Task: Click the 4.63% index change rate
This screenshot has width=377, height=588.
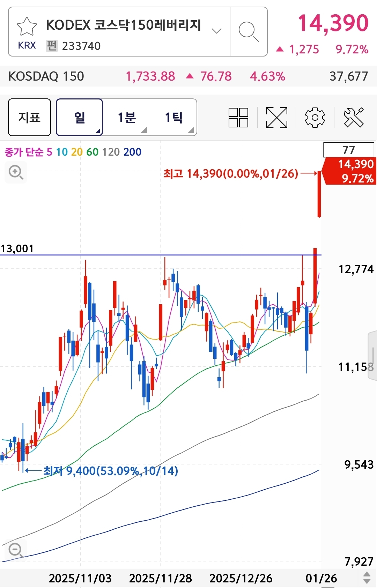Action: [x=267, y=76]
